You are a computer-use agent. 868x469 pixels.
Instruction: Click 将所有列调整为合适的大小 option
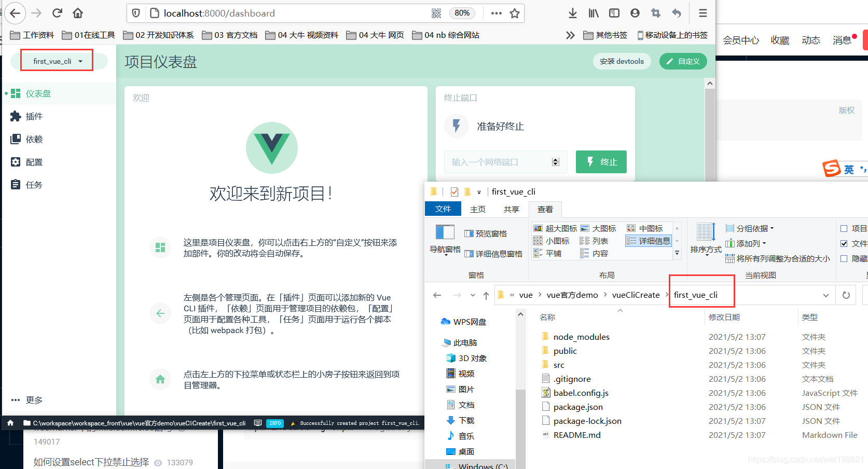(778, 258)
